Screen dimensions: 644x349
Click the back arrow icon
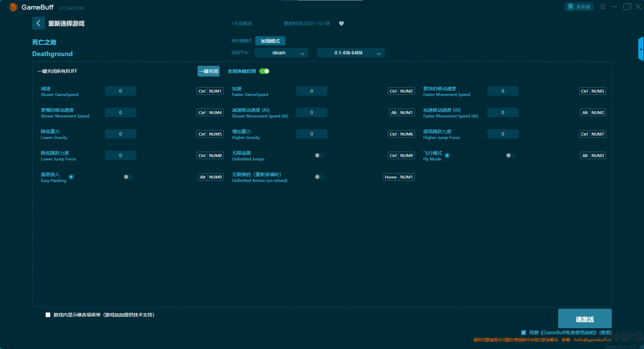(38, 23)
